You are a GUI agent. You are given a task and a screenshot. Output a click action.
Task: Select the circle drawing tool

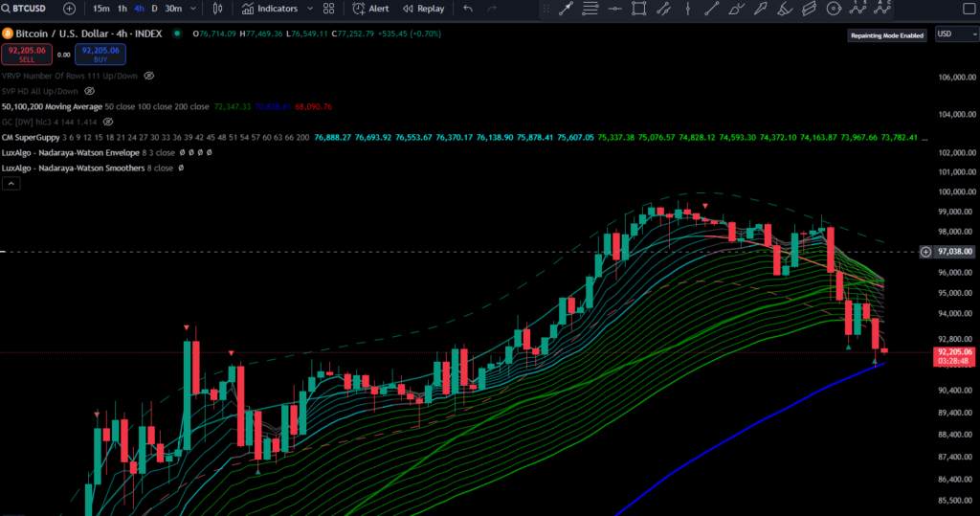(x=834, y=9)
